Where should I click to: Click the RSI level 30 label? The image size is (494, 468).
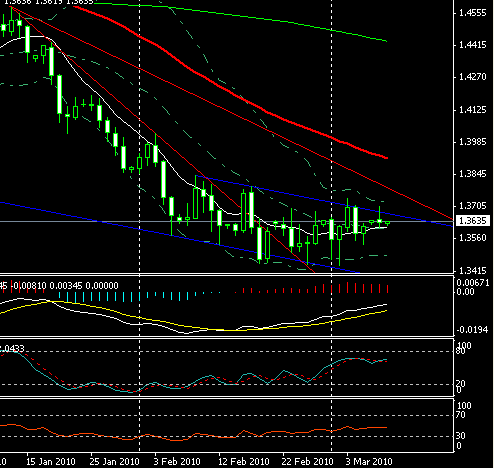tap(460, 436)
